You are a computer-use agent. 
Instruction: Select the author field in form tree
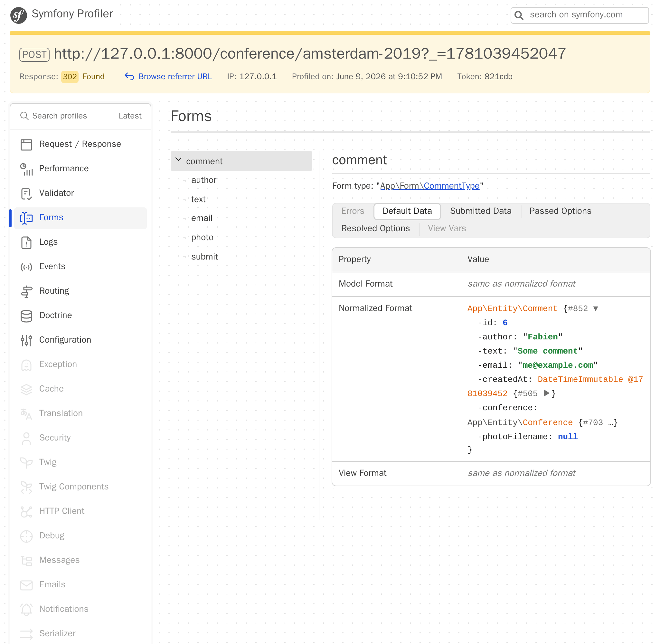point(204,180)
